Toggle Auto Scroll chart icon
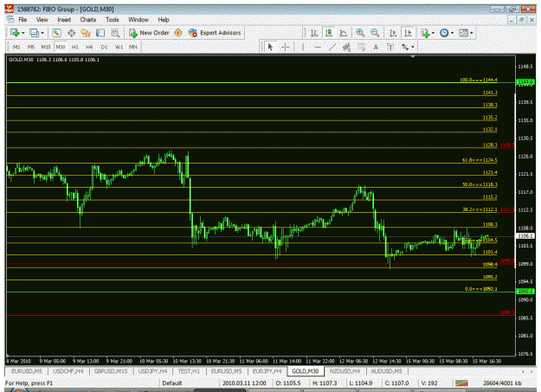Image resolution: width=541 pixels, height=392 pixels. coord(393,33)
